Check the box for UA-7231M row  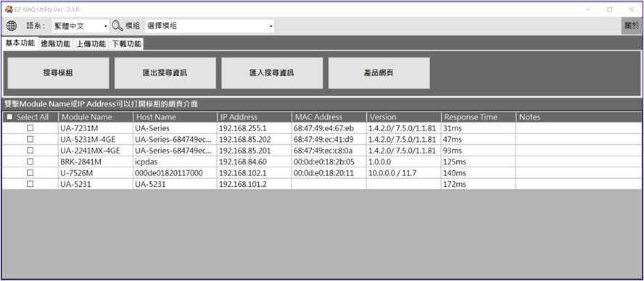[30, 128]
